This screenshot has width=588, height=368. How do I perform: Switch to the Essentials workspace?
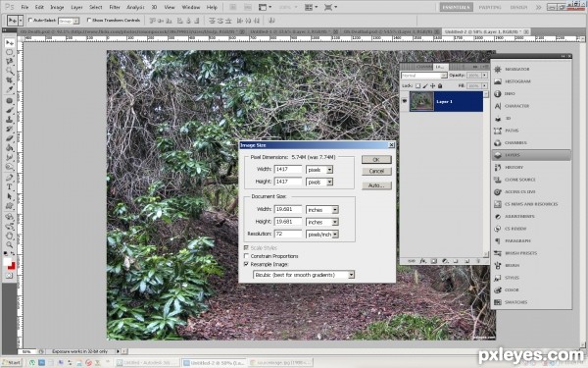[x=457, y=7]
